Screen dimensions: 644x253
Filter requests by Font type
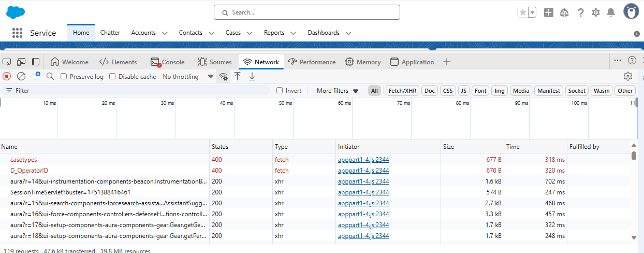tap(481, 91)
